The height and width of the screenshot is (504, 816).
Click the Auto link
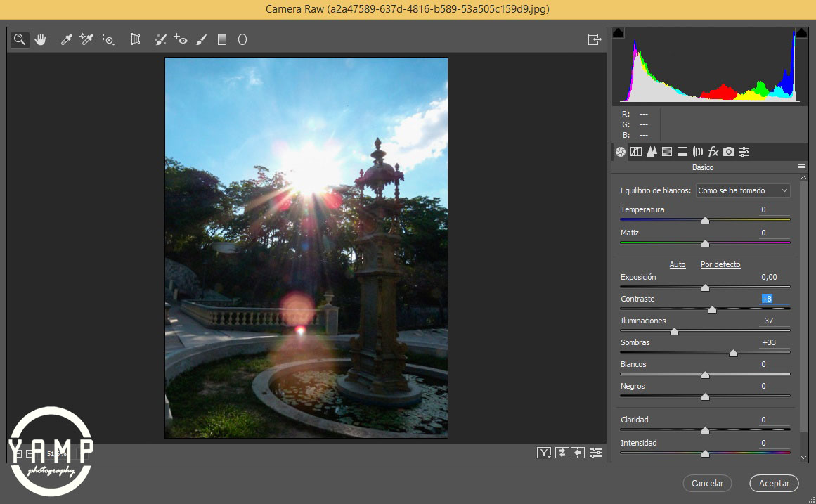coord(678,264)
